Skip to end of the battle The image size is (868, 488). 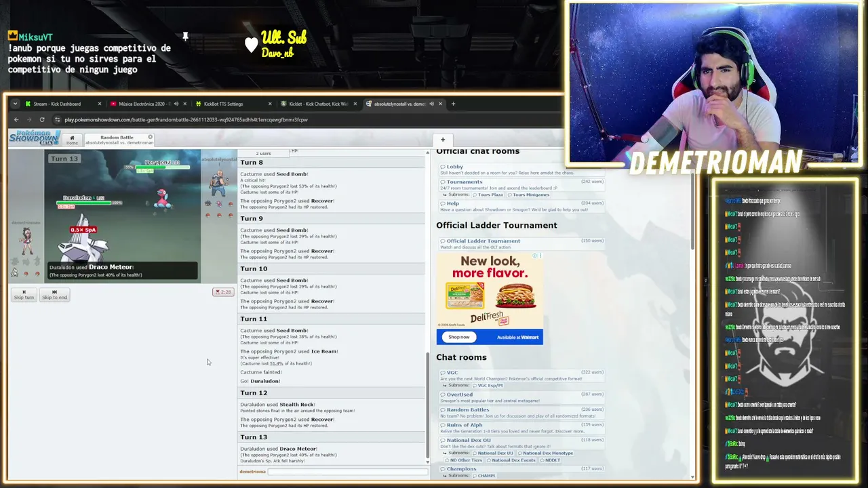54,294
